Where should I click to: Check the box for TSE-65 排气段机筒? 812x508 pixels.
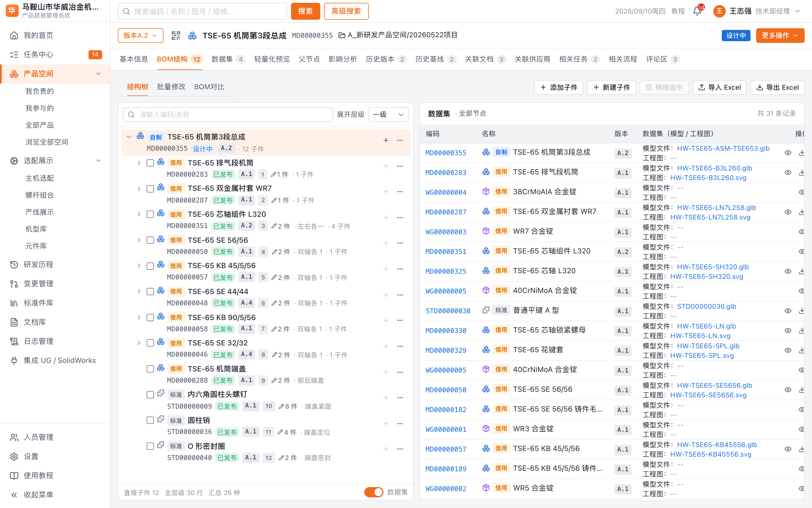point(150,163)
